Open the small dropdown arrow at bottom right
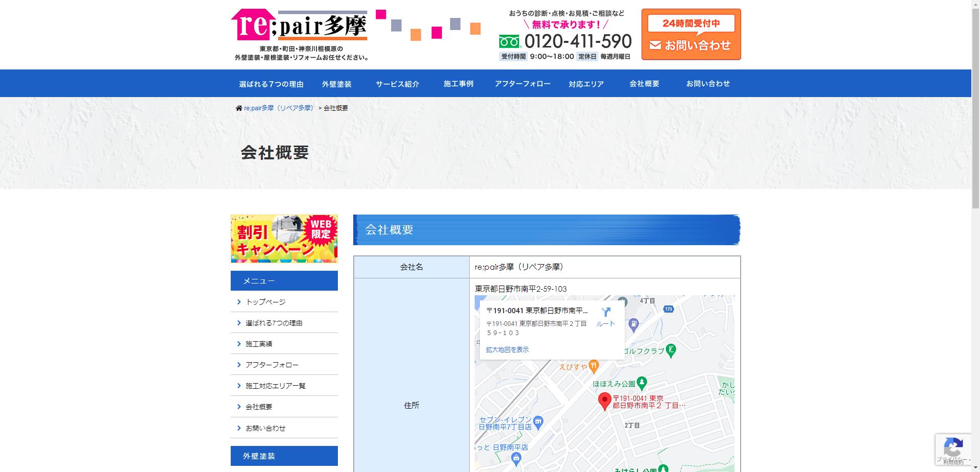The height and width of the screenshot is (472, 980). coord(975,467)
